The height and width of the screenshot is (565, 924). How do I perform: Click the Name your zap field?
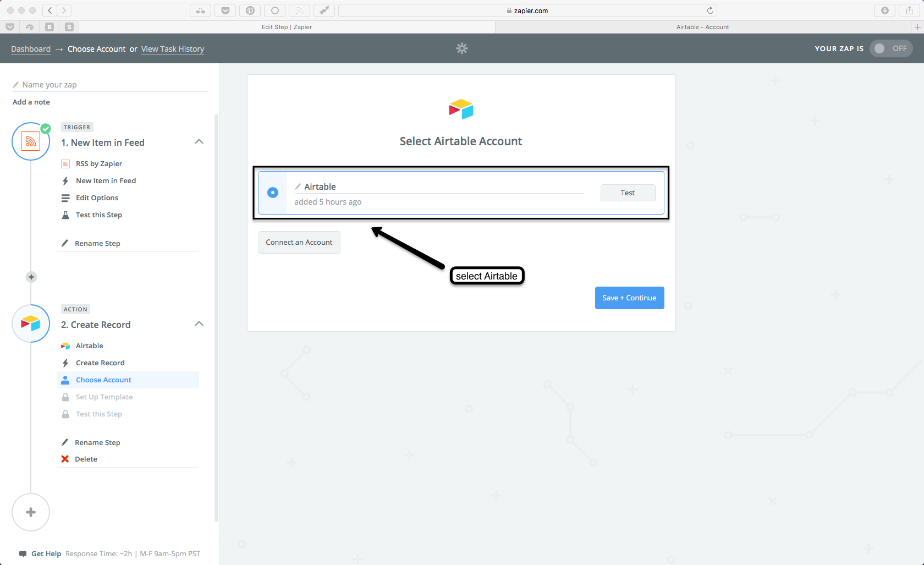point(111,85)
